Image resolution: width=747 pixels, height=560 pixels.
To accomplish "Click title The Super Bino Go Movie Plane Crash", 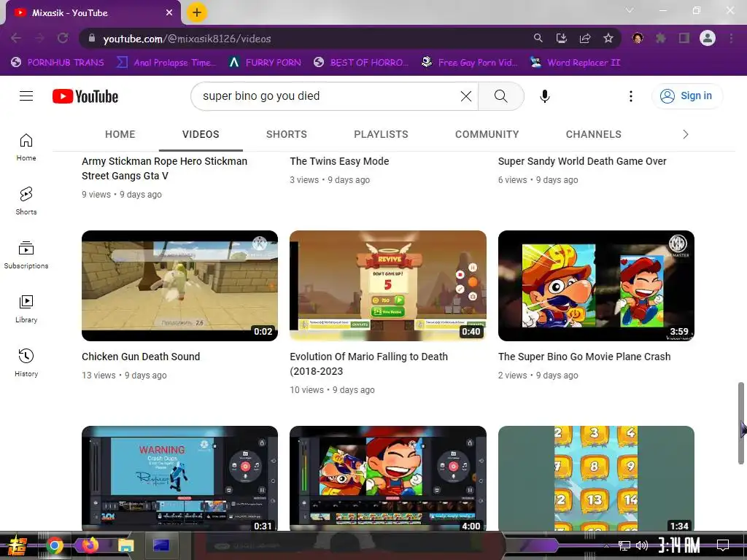I will tap(584, 357).
